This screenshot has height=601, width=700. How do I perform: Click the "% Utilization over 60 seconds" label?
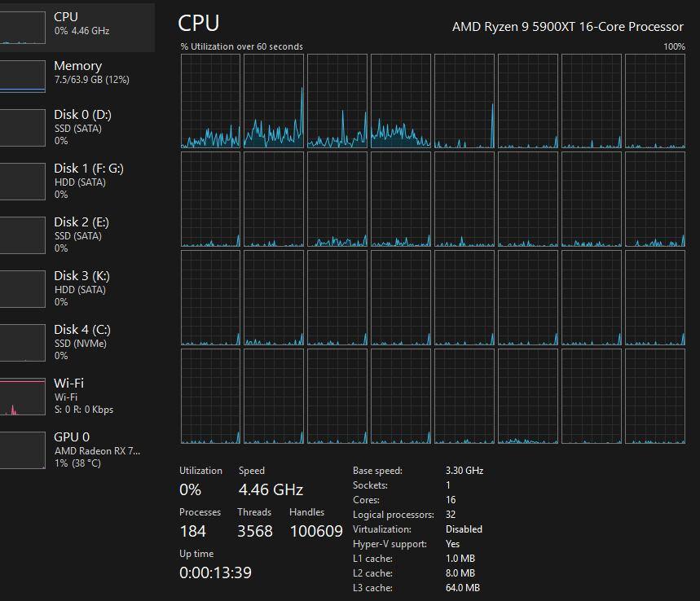(241, 46)
